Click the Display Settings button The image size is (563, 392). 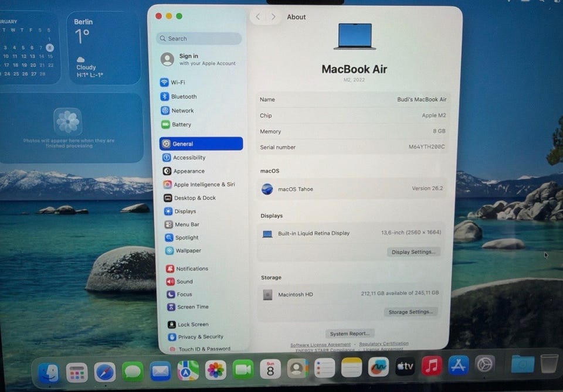point(413,252)
